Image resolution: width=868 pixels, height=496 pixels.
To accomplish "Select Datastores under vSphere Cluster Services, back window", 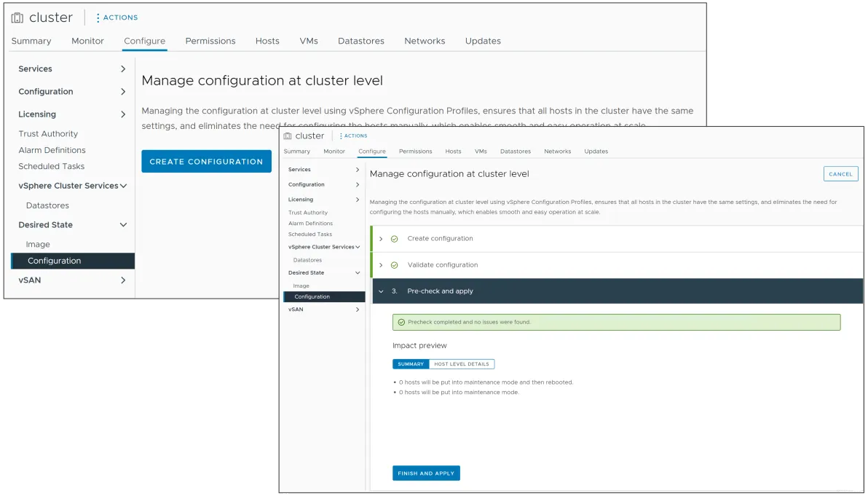I will pyautogui.click(x=47, y=206).
